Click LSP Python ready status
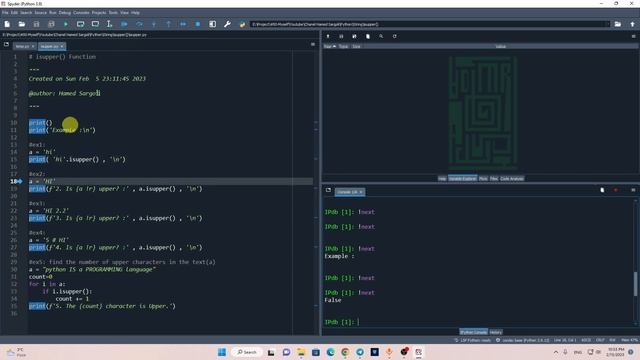 click(473, 340)
